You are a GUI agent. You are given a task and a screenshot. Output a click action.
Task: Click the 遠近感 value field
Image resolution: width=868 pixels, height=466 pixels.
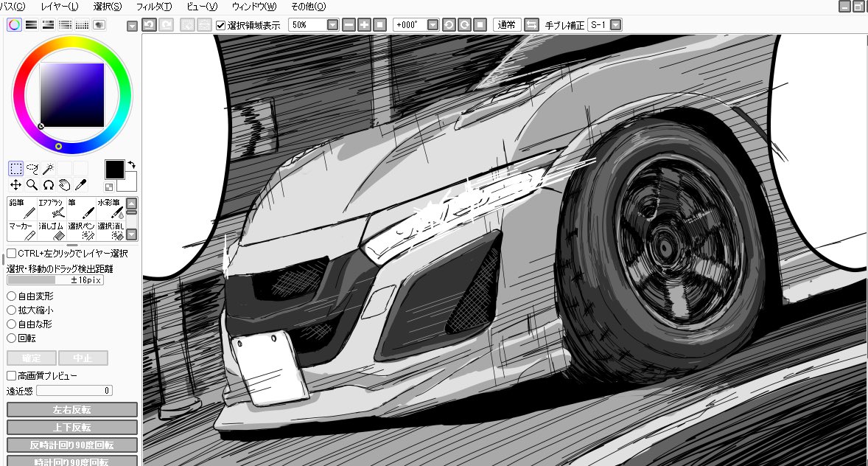tap(74, 391)
